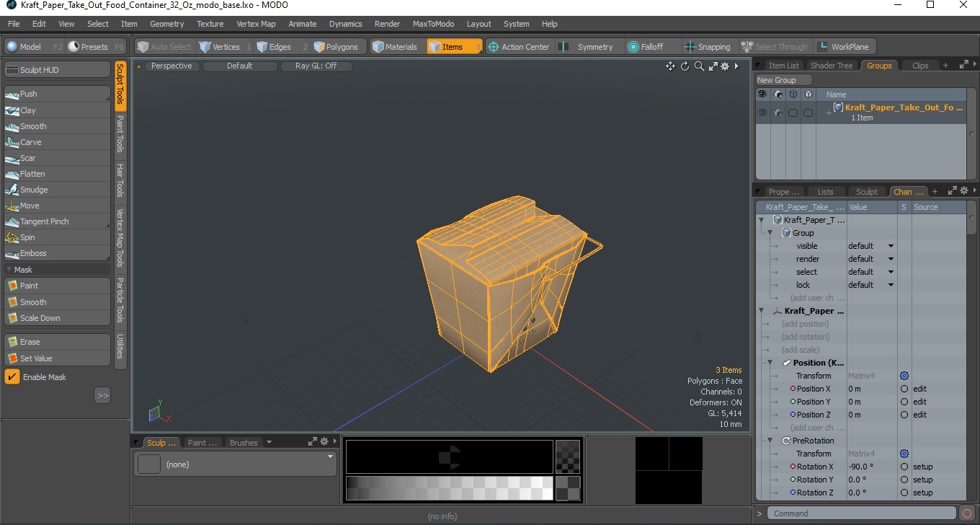Toggle the Enable Mask checkbox

(x=12, y=377)
